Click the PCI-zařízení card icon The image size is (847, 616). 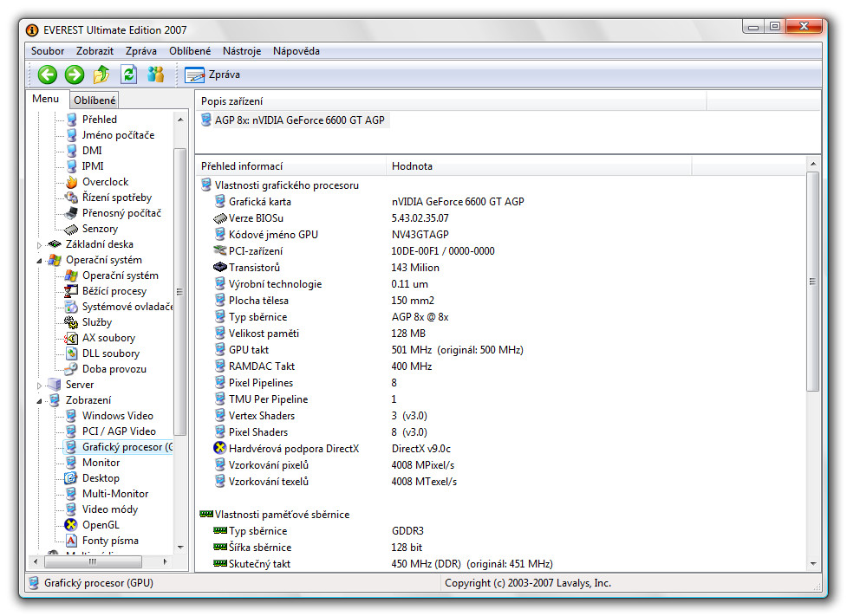pyautogui.click(x=220, y=251)
